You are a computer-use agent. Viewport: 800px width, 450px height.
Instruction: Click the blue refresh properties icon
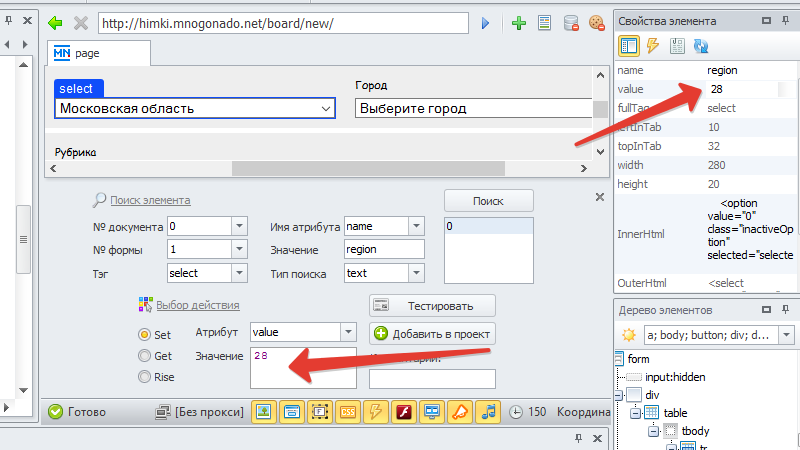[701, 46]
